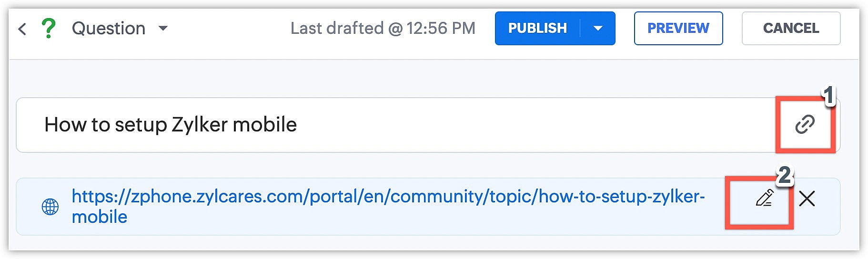This screenshot has width=868, height=259.
Task: Click the word 'mobile' in the URL
Action: (100, 217)
